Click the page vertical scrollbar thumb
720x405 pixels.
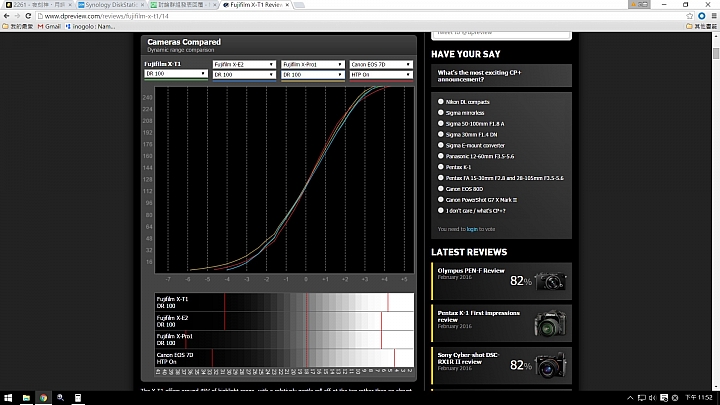(716, 52)
